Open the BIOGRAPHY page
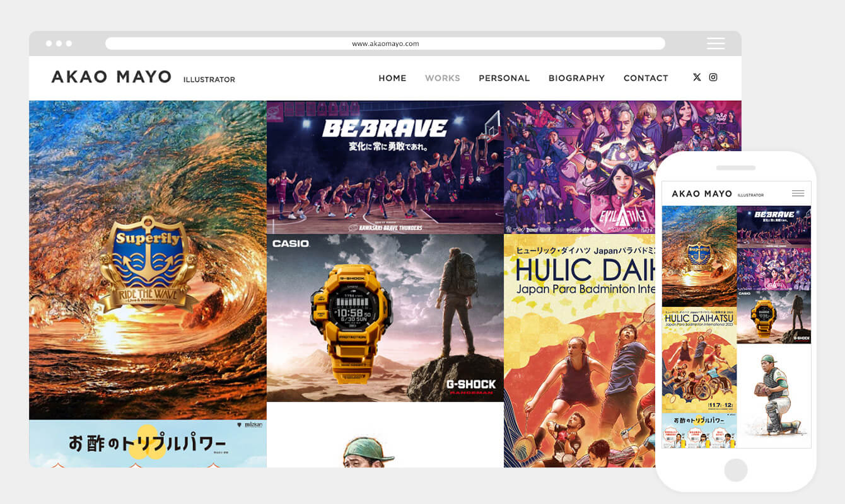Screen dimensions: 845x504 (576, 78)
